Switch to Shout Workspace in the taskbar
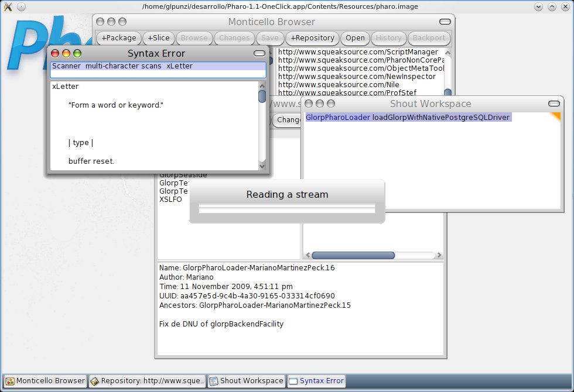This screenshot has width=574, height=392. 246,381
